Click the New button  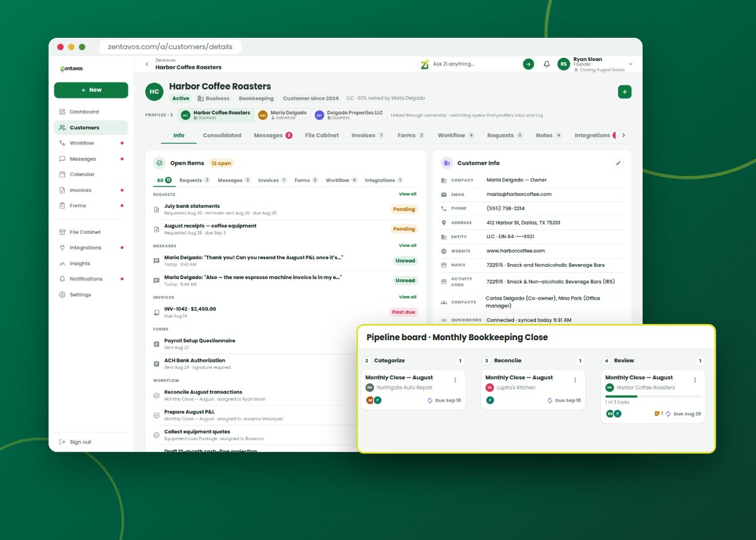click(x=91, y=90)
